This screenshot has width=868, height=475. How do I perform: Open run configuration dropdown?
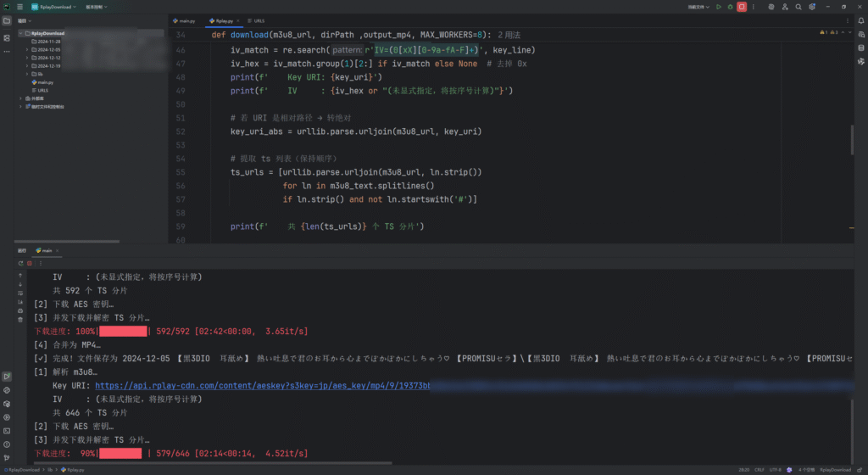pyautogui.click(x=698, y=7)
